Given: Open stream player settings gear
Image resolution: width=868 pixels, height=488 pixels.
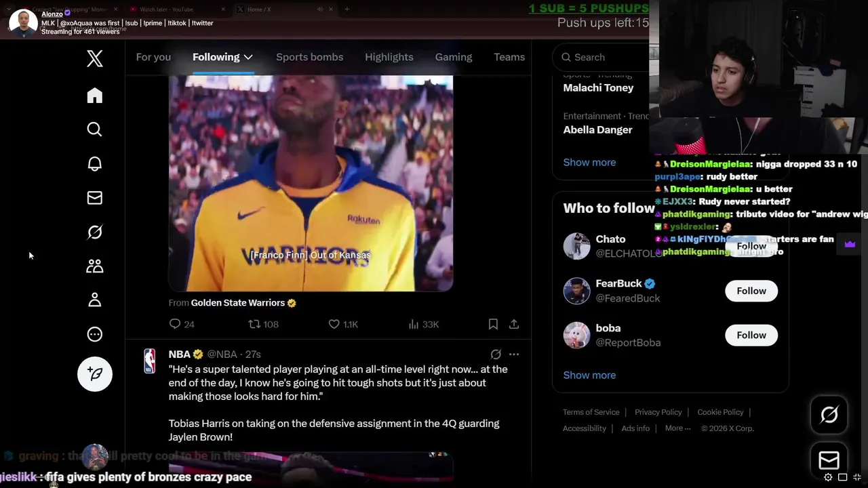Looking at the screenshot, I should 828,477.
